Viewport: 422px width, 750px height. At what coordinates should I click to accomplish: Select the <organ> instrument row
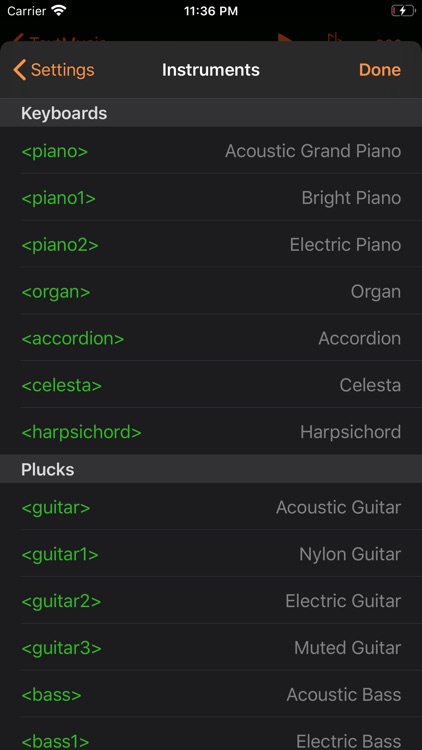click(x=211, y=291)
